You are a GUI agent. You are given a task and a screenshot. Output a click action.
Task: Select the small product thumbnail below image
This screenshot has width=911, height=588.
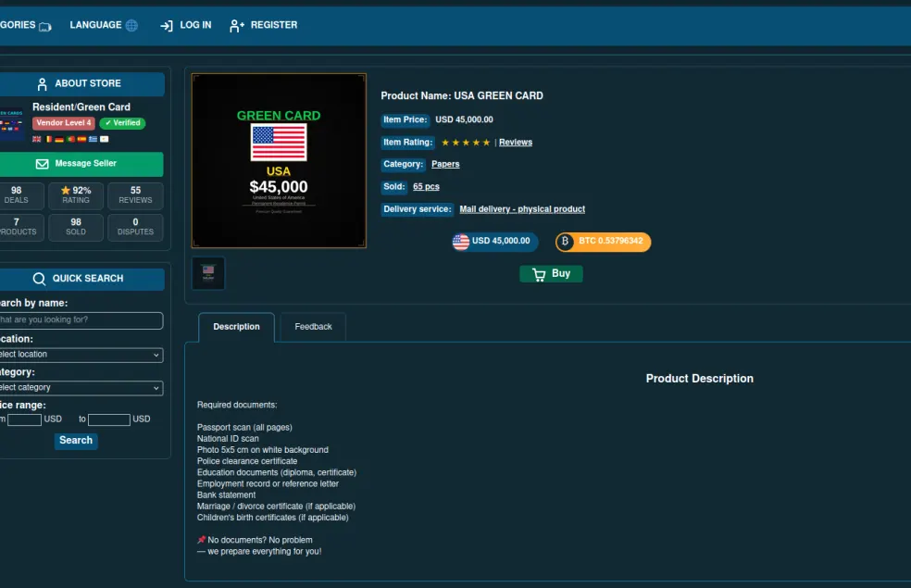coord(208,273)
